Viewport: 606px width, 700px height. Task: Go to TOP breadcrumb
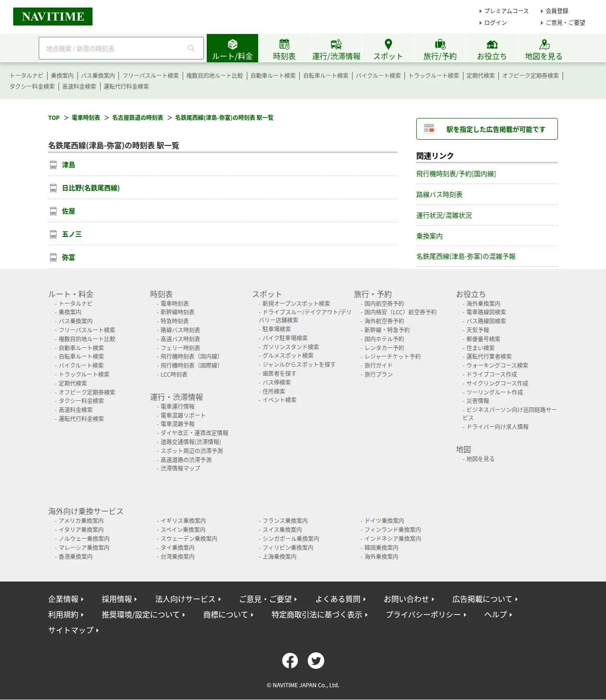[54, 118]
